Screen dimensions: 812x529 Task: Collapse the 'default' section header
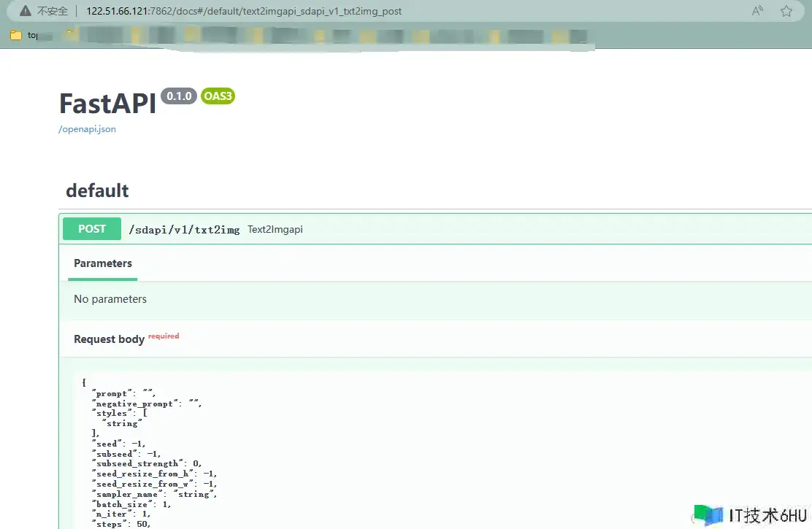(x=97, y=190)
